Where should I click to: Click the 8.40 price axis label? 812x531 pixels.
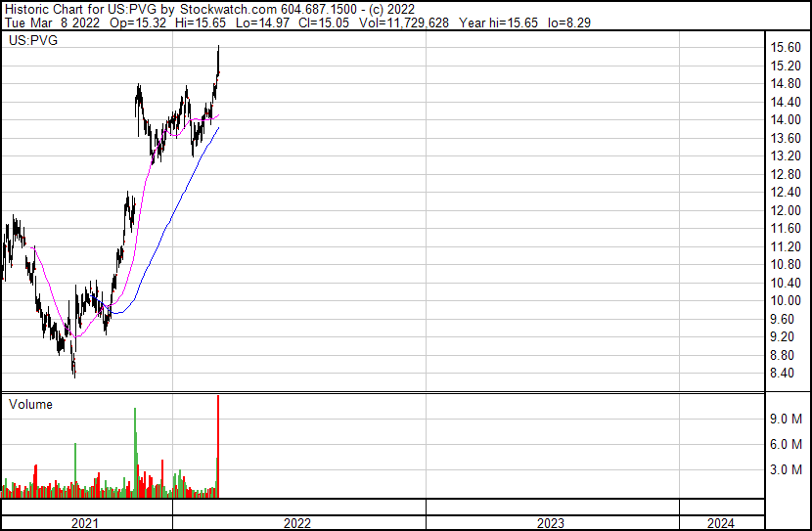click(x=782, y=374)
